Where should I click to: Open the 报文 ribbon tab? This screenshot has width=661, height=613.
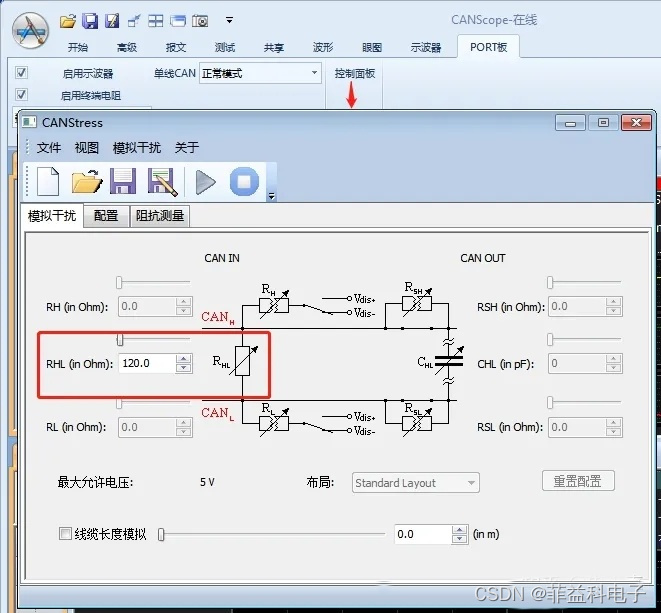coord(176,47)
